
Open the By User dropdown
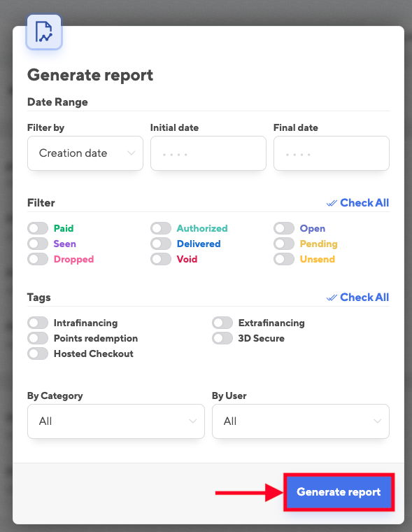[301, 421]
